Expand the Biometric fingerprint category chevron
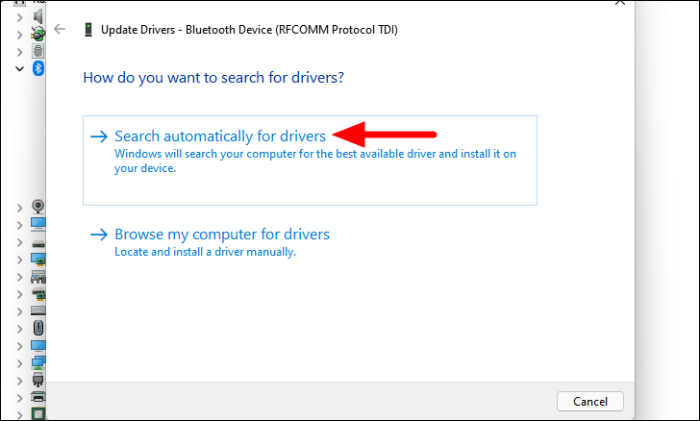This screenshot has width=700, height=421. 19,52
